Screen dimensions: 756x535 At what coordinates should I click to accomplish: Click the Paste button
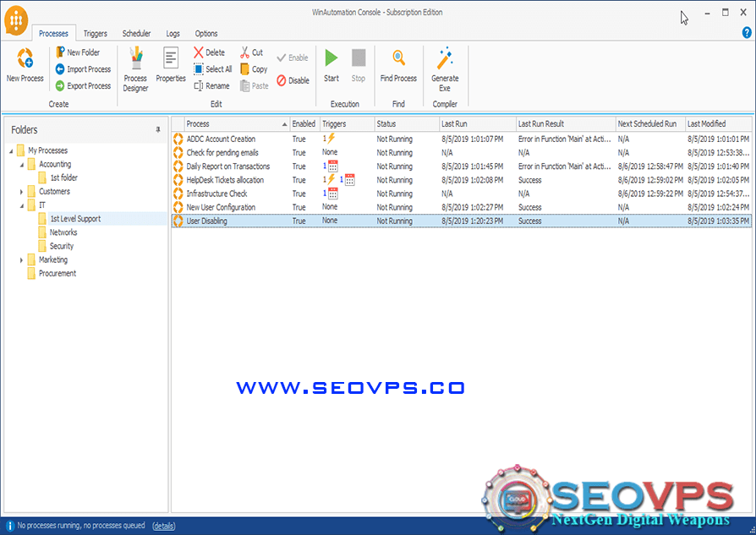(x=254, y=86)
